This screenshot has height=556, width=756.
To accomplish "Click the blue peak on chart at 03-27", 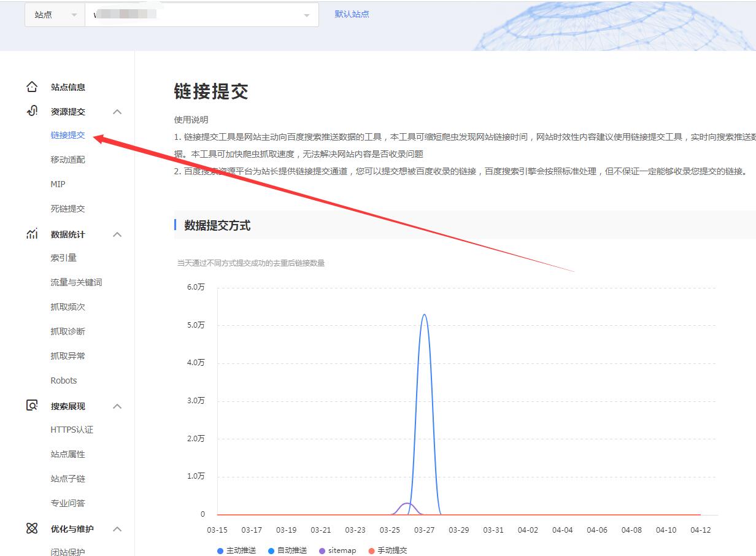I will click(x=424, y=315).
